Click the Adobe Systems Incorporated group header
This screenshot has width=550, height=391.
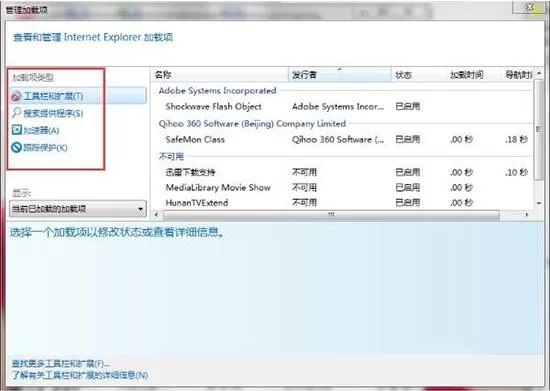click(x=217, y=90)
